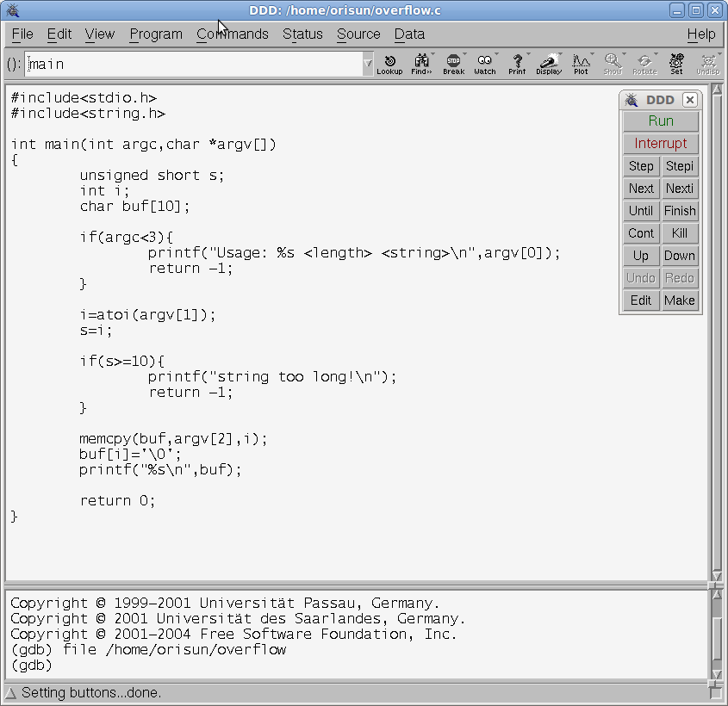Viewport: 728px width, 706px height.
Task: Click the "unsigned short s;" declaration line
Action: 152,176
